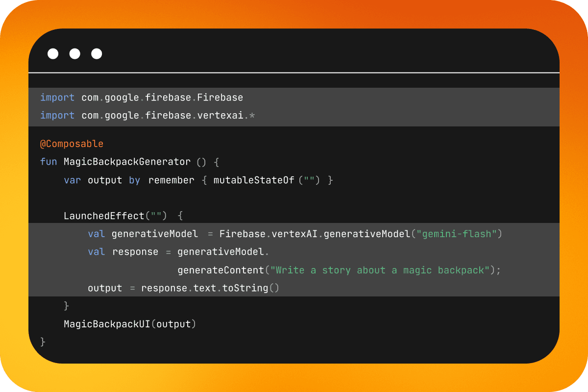Image resolution: width=588 pixels, height=392 pixels.
Task: Click the "by" keyword
Action: pyautogui.click(x=134, y=180)
